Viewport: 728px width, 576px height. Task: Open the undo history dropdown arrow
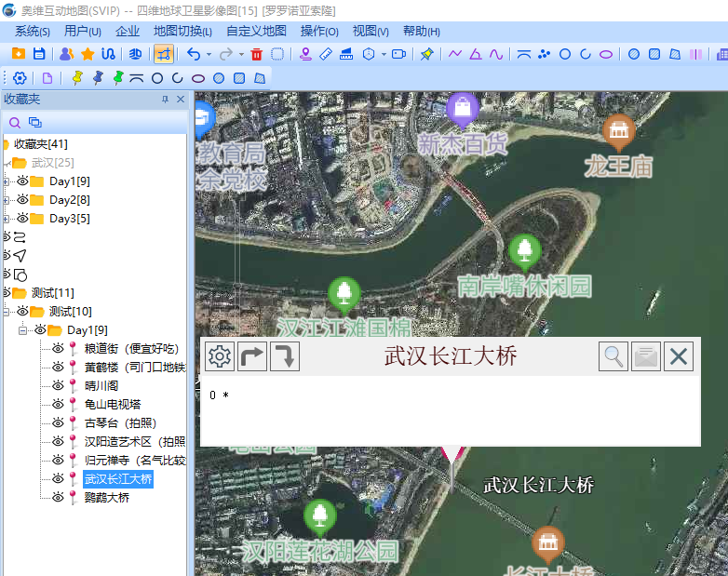tap(209, 54)
